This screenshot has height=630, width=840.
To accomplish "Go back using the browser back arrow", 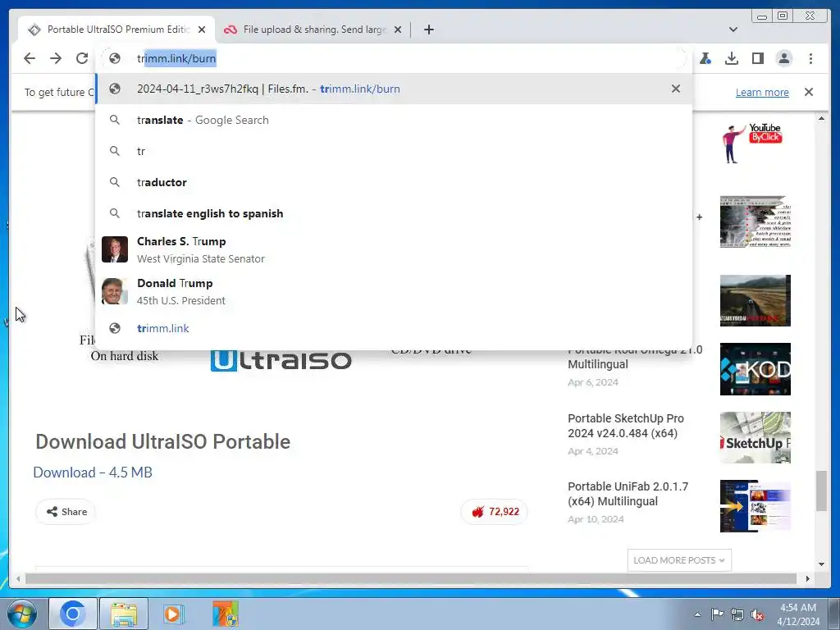I will point(30,58).
